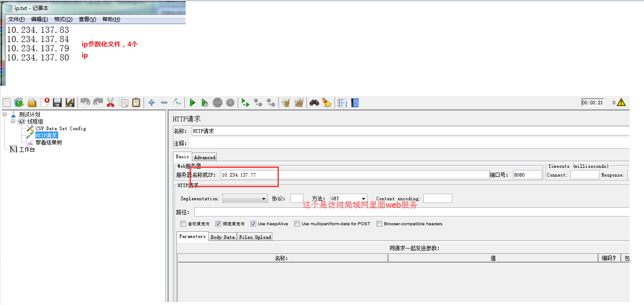This screenshot has width=644, height=305.
Task: Click the scissors Cut icon
Action: [x=110, y=103]
